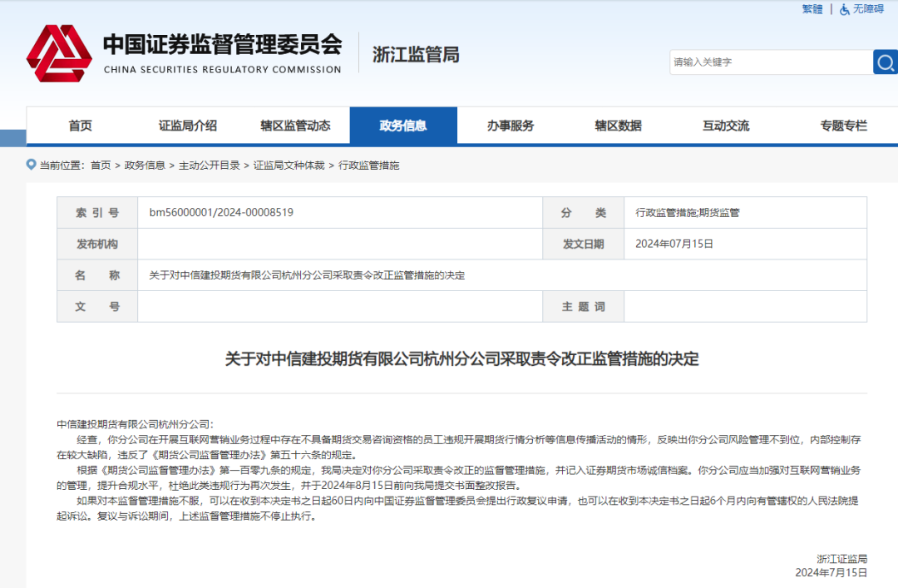Click the 中国证券监督管理委员会 site title

(x=222, y=45)
